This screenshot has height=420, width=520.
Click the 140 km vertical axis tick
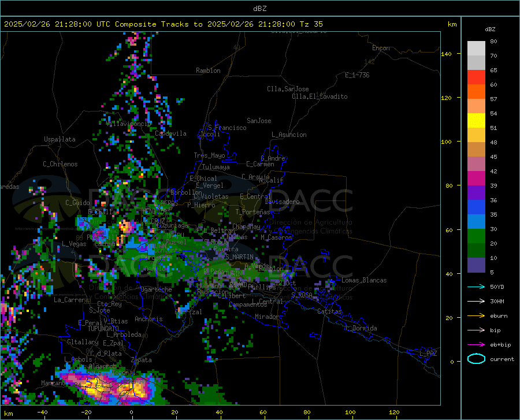point(447,54)
